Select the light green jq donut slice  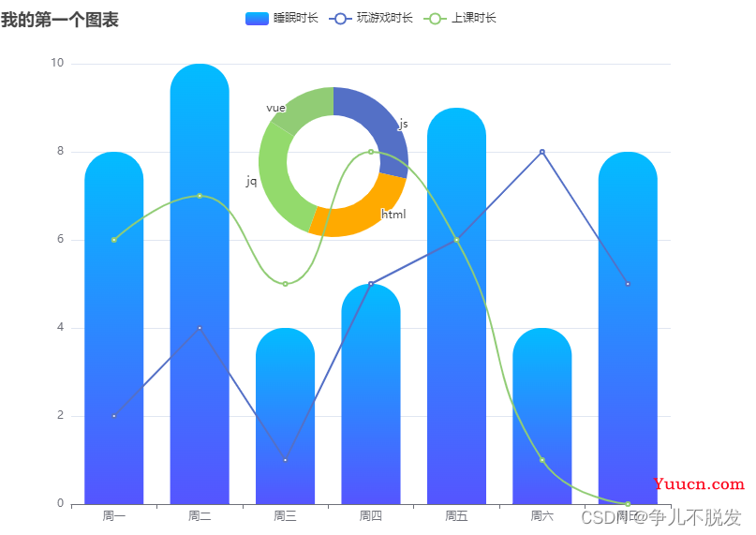[279, 183]
